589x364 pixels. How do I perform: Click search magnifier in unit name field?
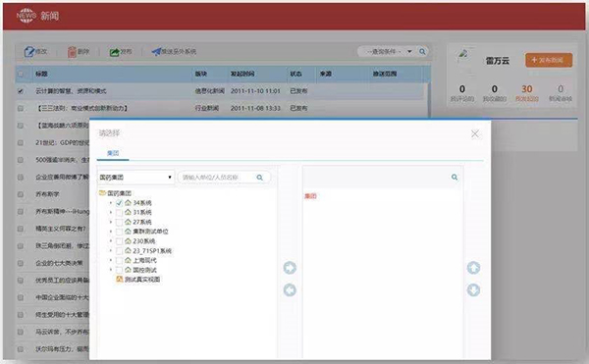[x=259, y=178]
